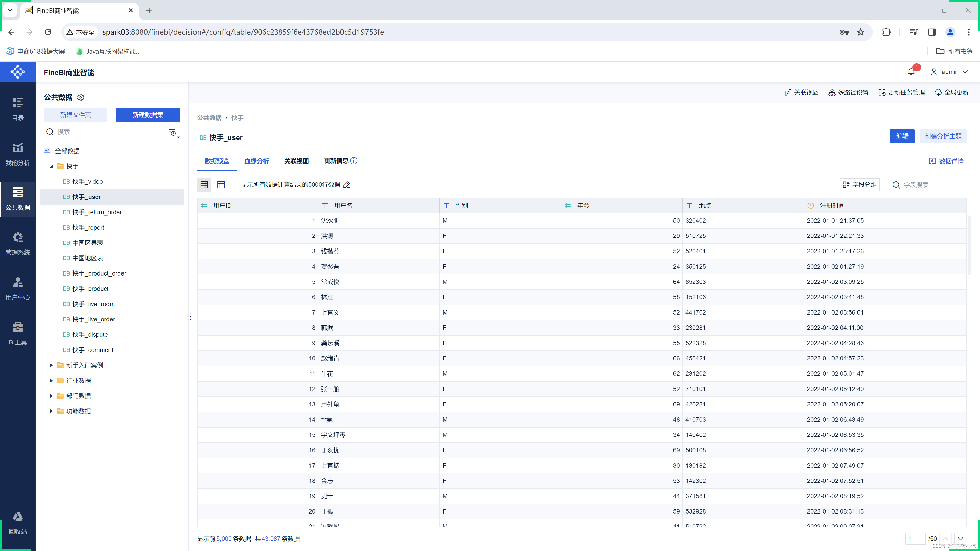Open the 电商618数据大屏 bookmark
This screenshot has width=980, height=551.
pos(36,51)
